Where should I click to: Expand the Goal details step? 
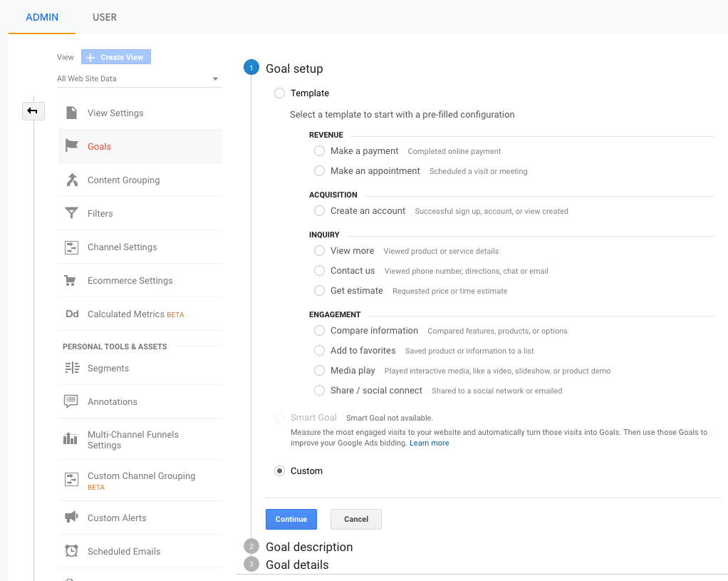click(297, 565)
